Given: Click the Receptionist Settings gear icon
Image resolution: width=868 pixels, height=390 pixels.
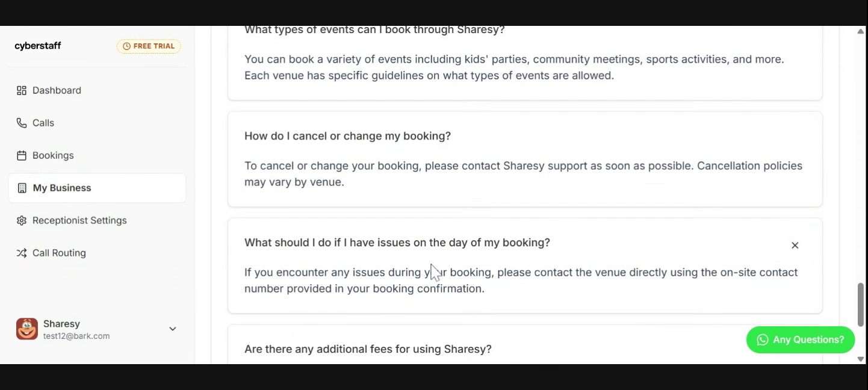Looking at the screenshot, I should coord(22,220).
